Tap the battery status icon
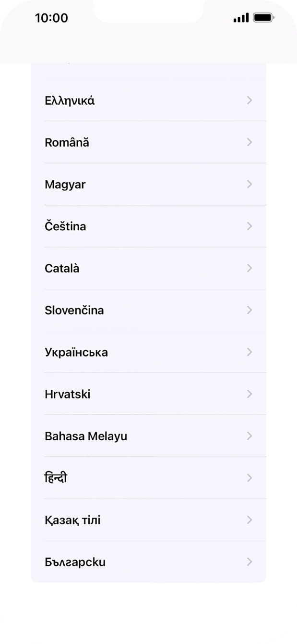Viewport: 297px width, 644px height. click(x=263, y=18)
